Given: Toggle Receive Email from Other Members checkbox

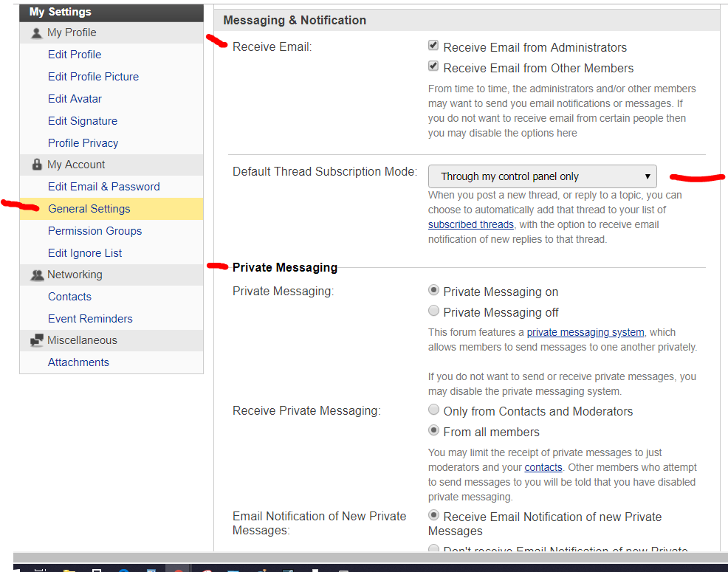Looking at the screenshot, I should [x=433, y=66].
